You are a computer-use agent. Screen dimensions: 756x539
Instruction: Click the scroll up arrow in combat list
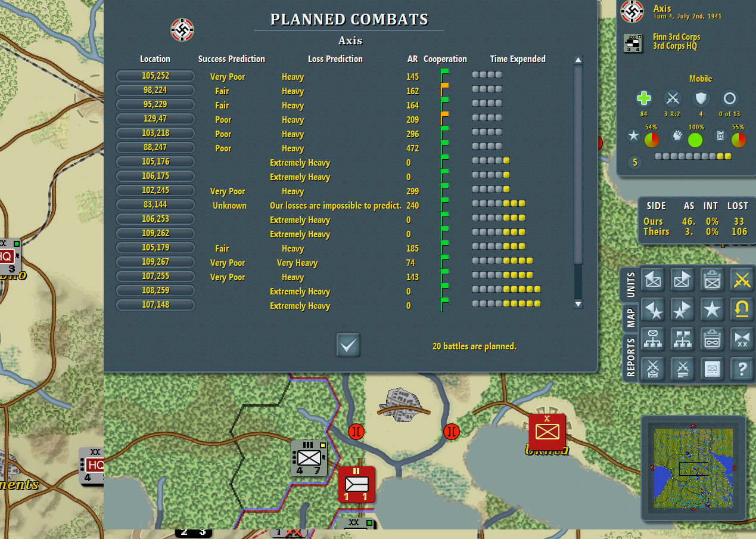click(x=578, y=60)
